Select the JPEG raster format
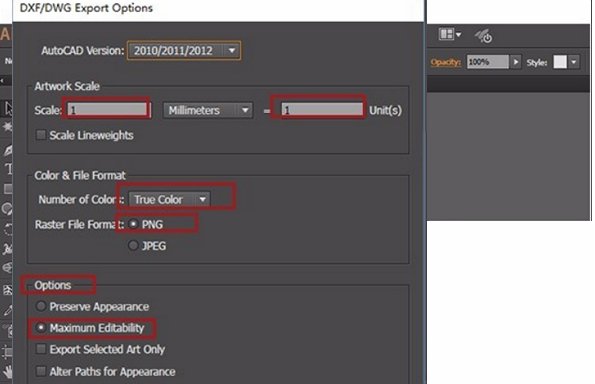The image size is (595, 384). point(133,246)
